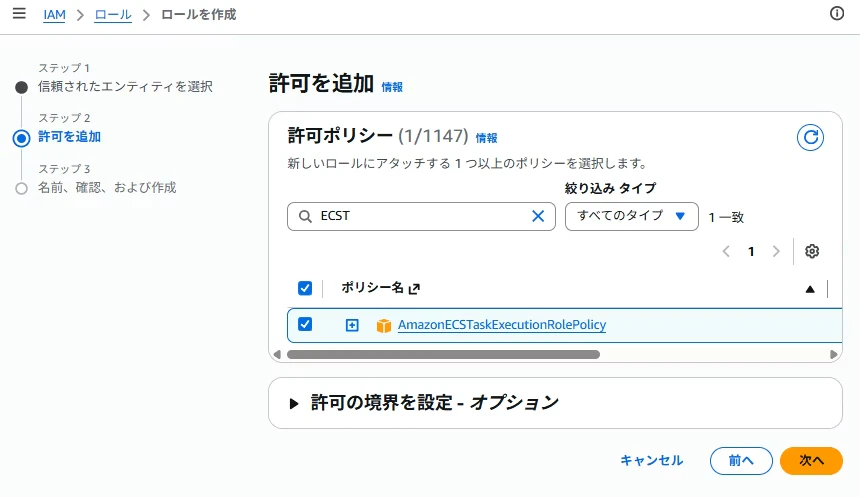Go to previous page of policies
Image resolution: width=860 pixels, height=497 pixels.
pos(726,252)
